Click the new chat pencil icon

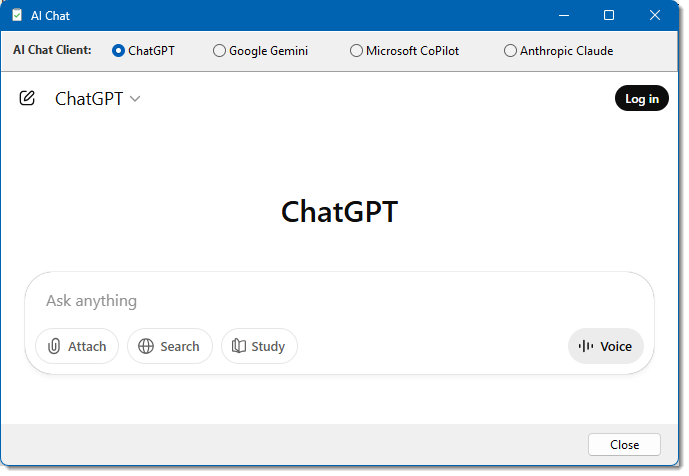[x=27, y=98]
